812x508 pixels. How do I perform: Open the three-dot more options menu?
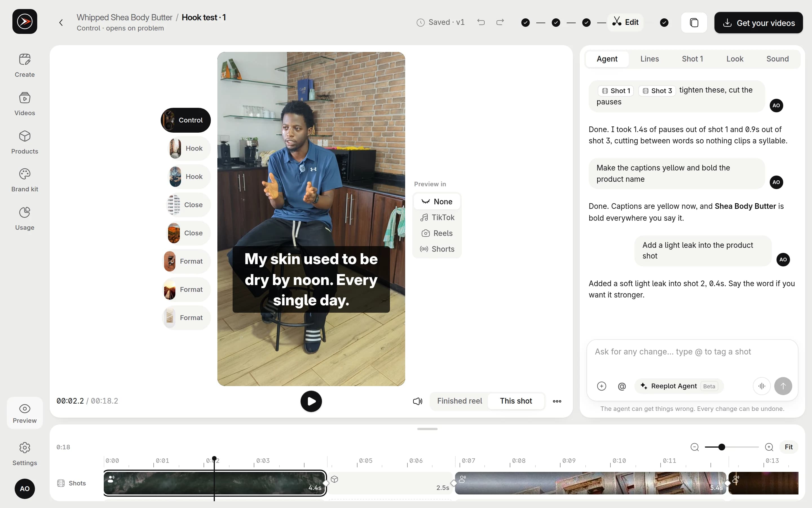click(557, 401)
